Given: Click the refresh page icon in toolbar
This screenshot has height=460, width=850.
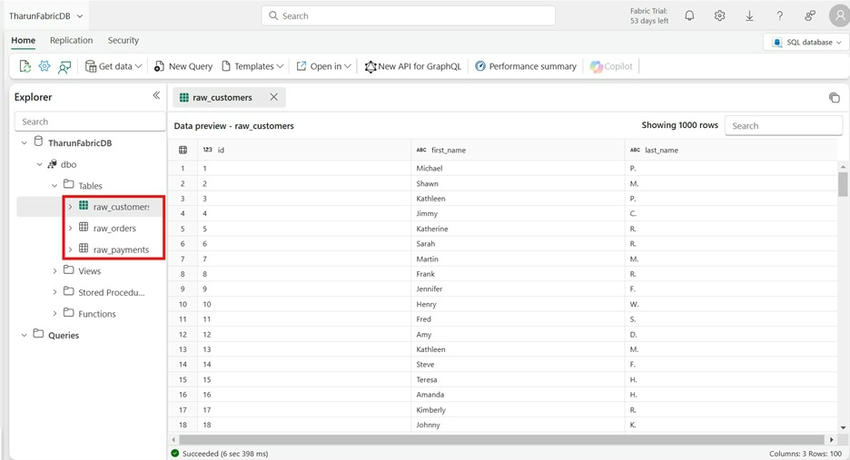Looking at the screenshot, I should pyautogui.click(x=25, y=66).
